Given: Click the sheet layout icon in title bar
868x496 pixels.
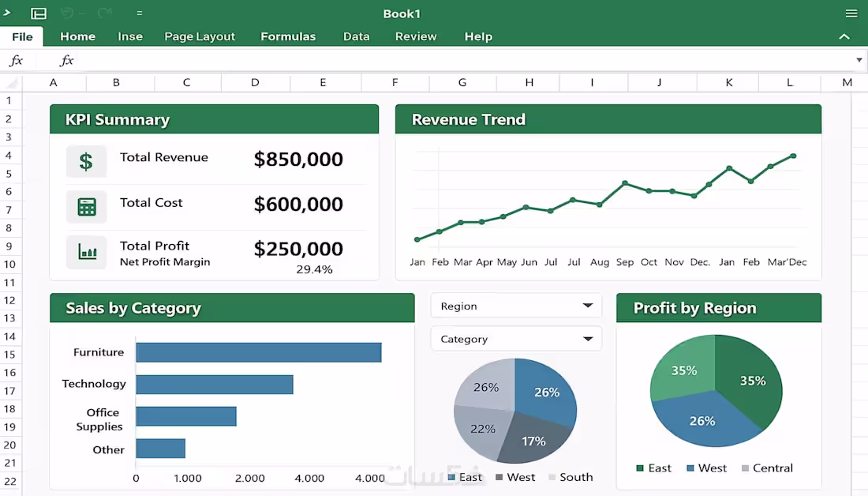Looking at the screenshot, I should [39, 13].
